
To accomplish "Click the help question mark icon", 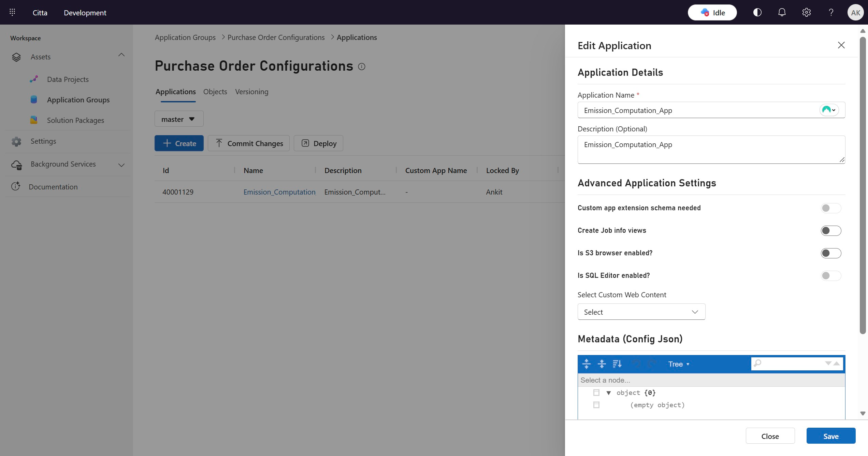I will tap(831, 13).
